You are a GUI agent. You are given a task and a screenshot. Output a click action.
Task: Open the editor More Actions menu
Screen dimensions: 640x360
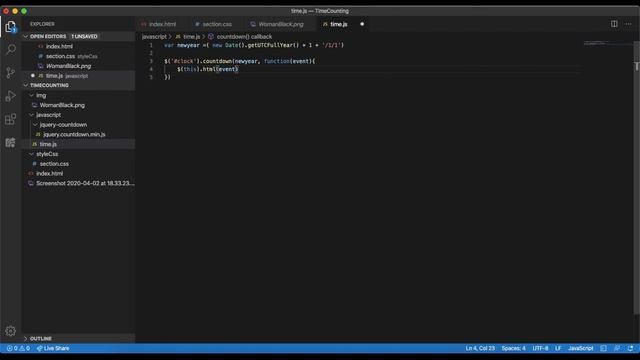pyautogui.click(x=628, y=24)
